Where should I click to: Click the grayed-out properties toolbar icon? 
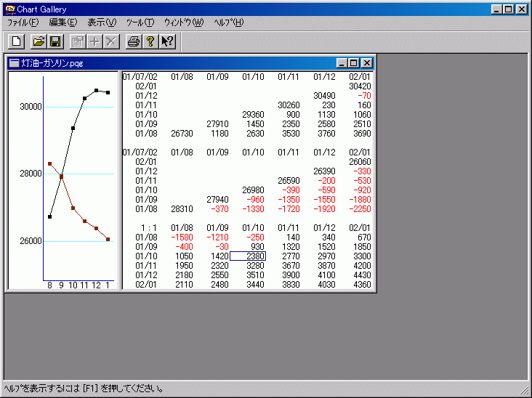78,41
